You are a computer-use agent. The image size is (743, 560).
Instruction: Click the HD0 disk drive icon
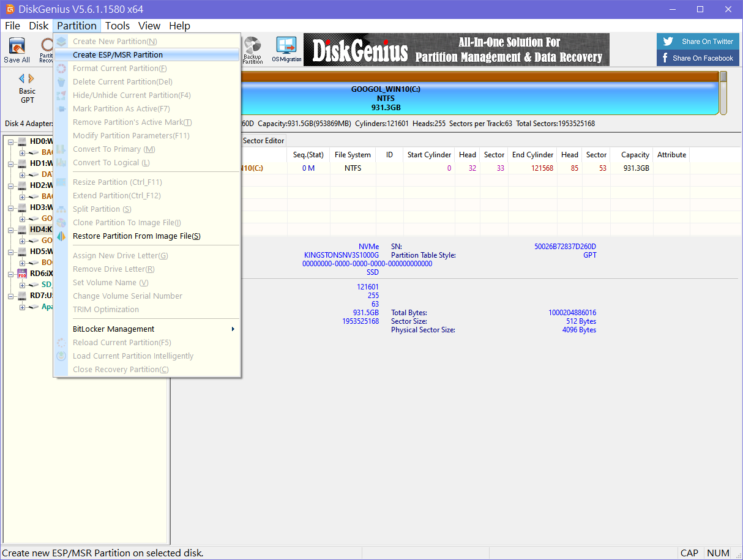tap(22, 141)
